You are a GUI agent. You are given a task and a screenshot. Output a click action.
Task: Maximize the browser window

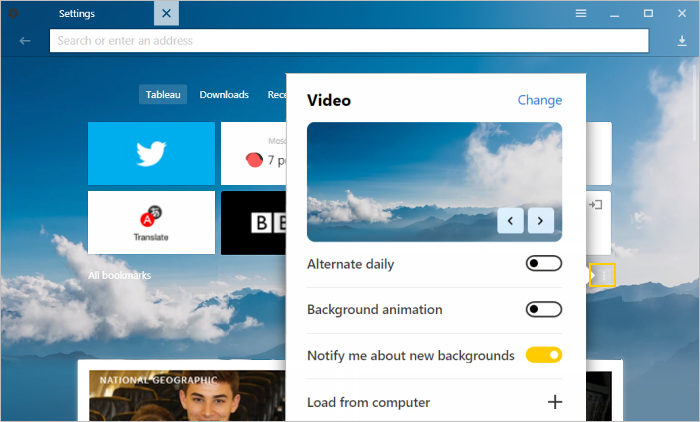click(x=648, y=13)
